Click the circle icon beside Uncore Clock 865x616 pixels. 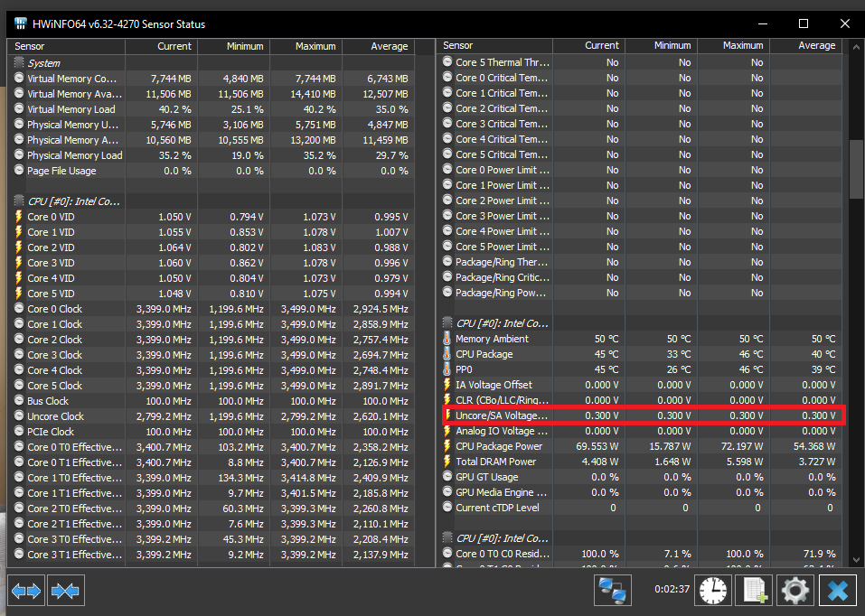[19, 415]
